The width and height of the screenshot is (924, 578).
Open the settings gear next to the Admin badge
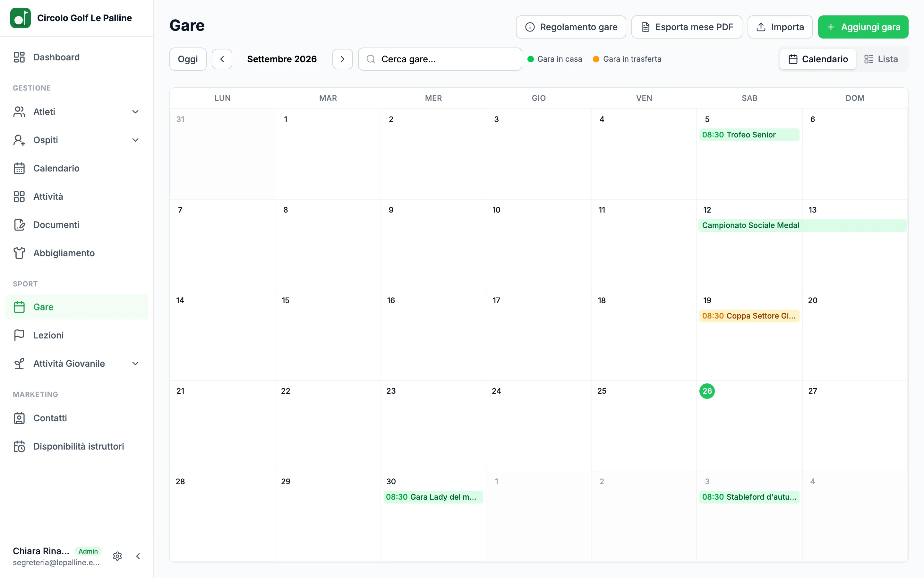[x=118, y=556]
